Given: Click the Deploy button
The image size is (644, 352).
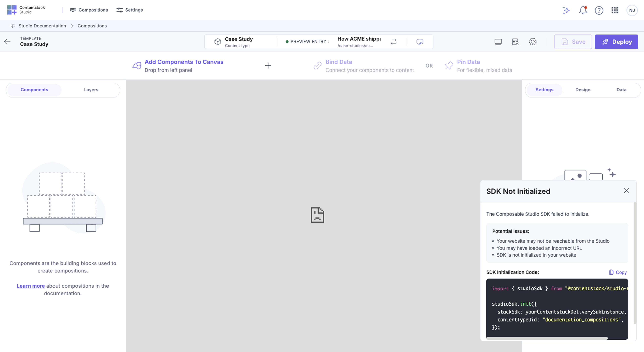Looking at the screenshot, I should (616, 42).
